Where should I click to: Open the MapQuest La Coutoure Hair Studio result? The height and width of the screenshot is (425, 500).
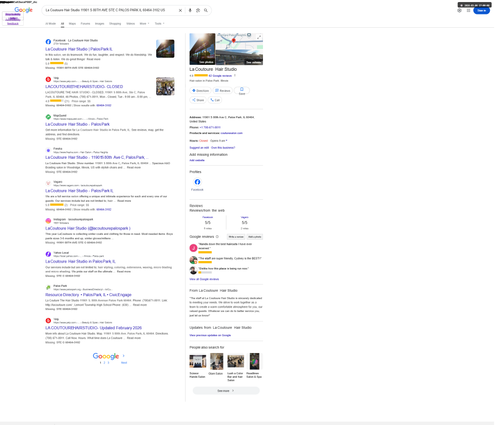pos(77,124)
